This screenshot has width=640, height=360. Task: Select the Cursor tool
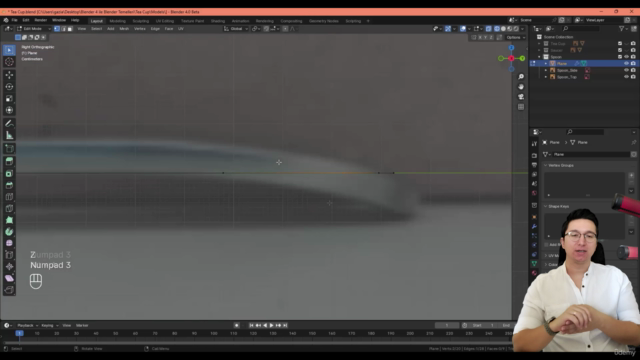coord(9,62)
